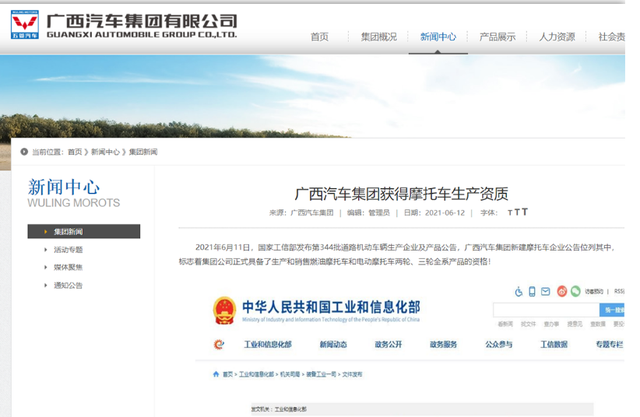
Task: Click the red Weibo icon
Action: pyautogui.click(x=562, y=291)
